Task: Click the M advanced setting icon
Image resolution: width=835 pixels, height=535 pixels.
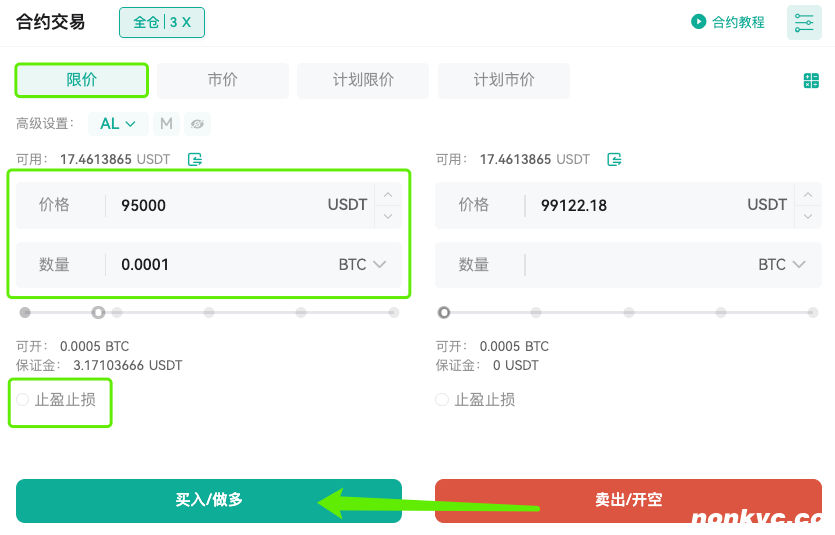Action: pos(166,124)
